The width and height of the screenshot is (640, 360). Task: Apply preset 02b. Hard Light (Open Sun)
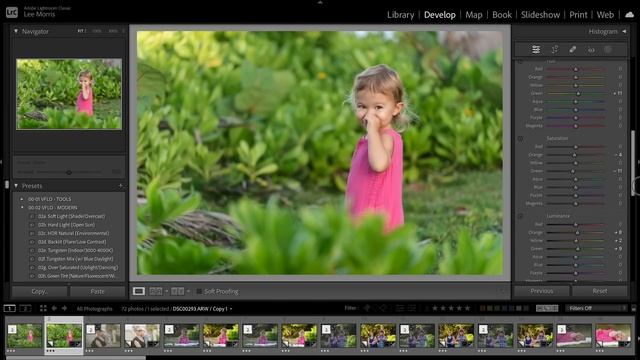(66, 225)
